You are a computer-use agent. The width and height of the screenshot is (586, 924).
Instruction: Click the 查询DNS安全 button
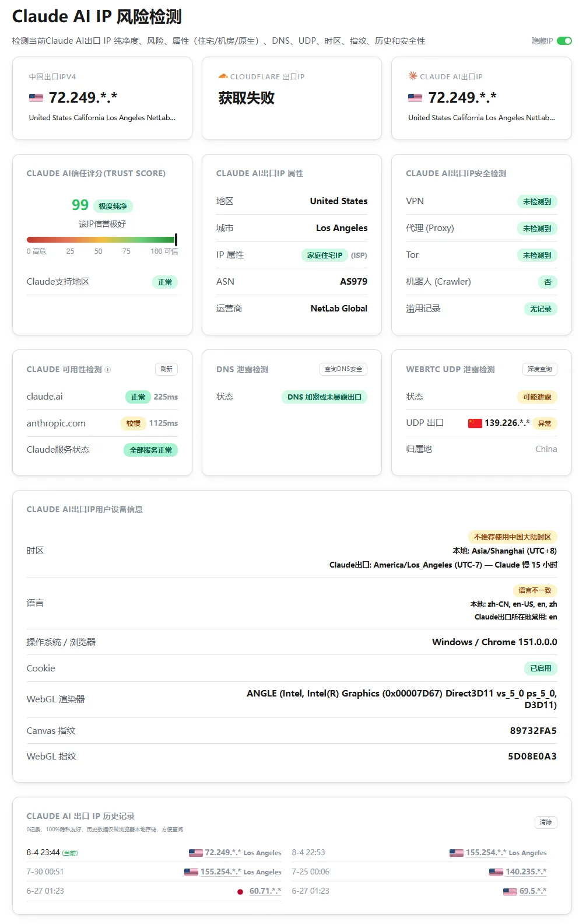[x=343, y=369]
